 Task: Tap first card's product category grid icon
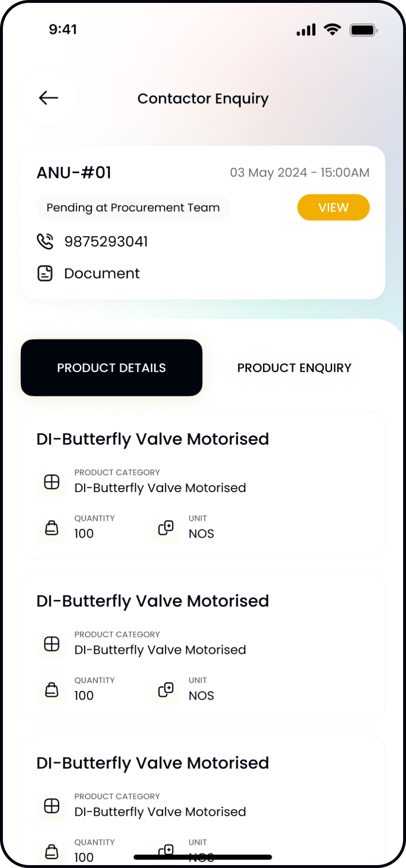point(52,482)
